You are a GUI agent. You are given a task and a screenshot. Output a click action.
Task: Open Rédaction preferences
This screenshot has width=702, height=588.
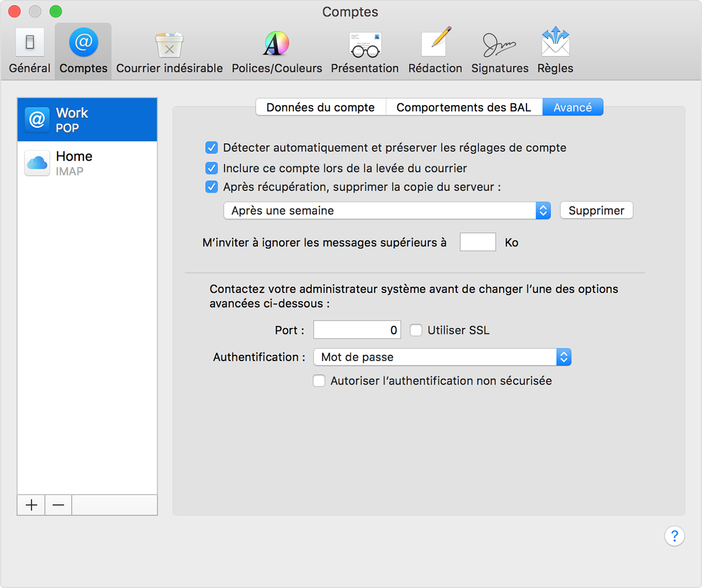tap(435, 50)
